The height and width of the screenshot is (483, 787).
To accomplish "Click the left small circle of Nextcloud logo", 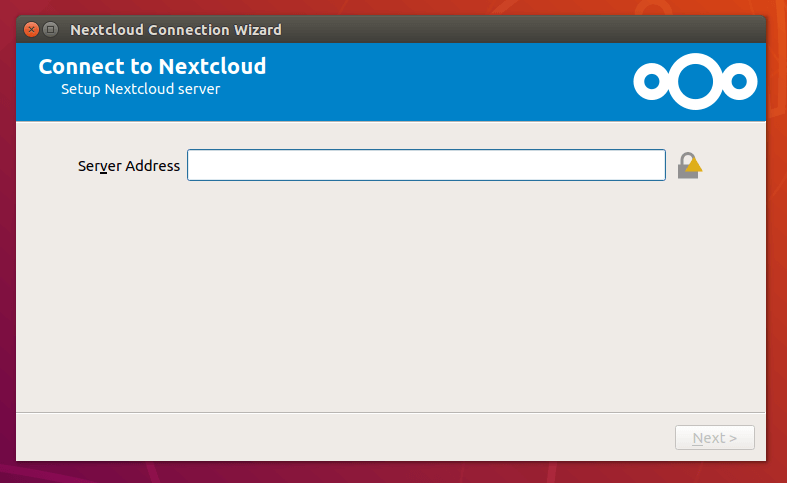I will pyautogui.click(x=652, y=82).
